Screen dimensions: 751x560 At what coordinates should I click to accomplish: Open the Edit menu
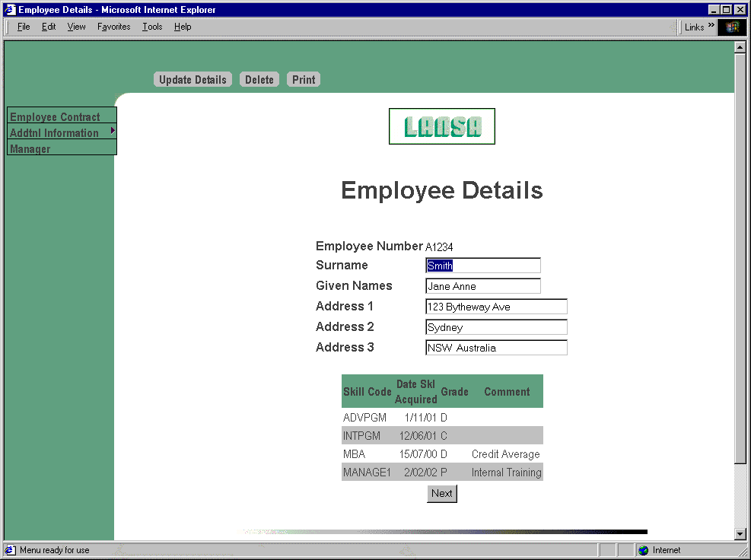pyautogui.click(x=49, y=27)
